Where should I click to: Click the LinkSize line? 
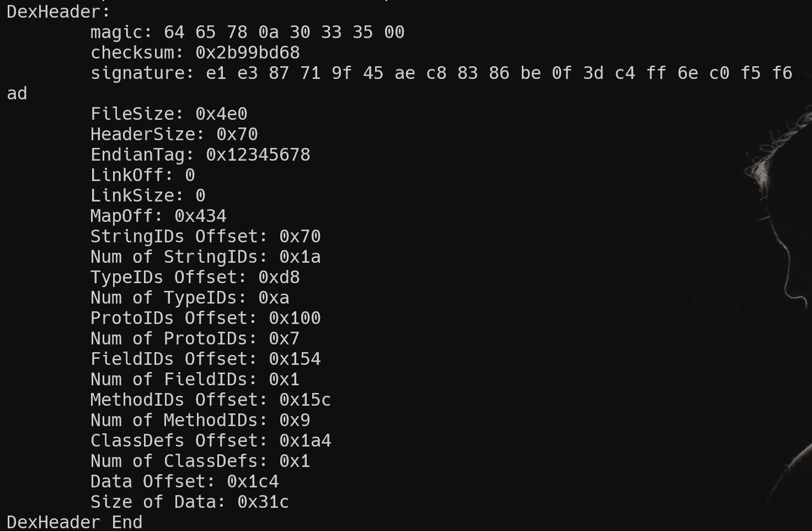148,196
